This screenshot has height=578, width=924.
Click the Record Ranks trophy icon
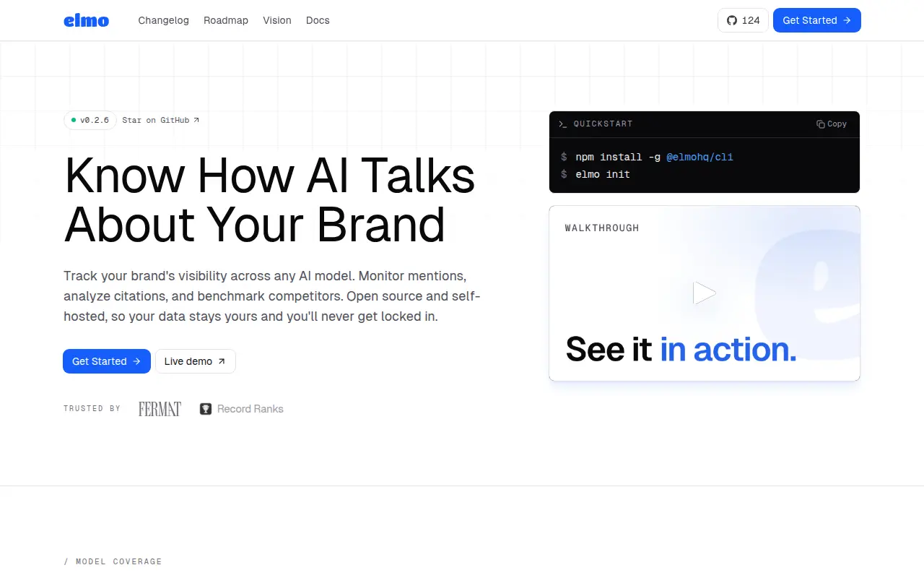[x=206, y=409]
